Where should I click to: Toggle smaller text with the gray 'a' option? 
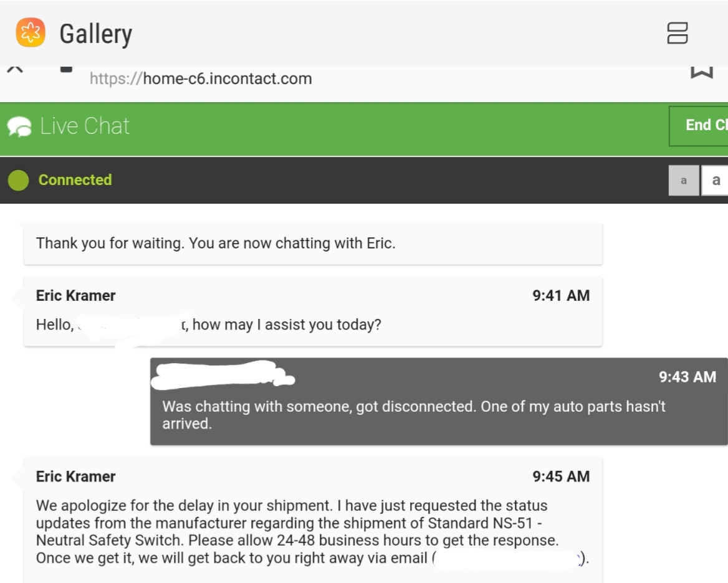(x=683, y=180)
